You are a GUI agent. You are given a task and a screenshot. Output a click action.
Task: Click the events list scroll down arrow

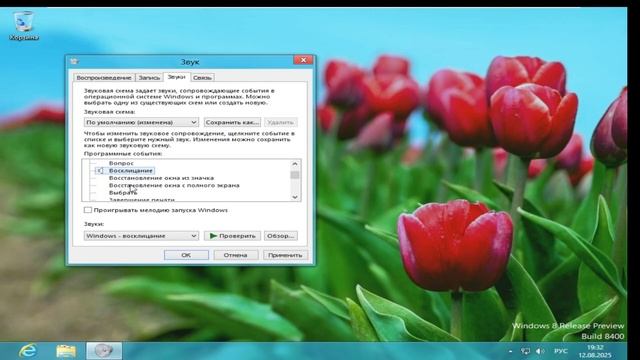coord(295,197)
